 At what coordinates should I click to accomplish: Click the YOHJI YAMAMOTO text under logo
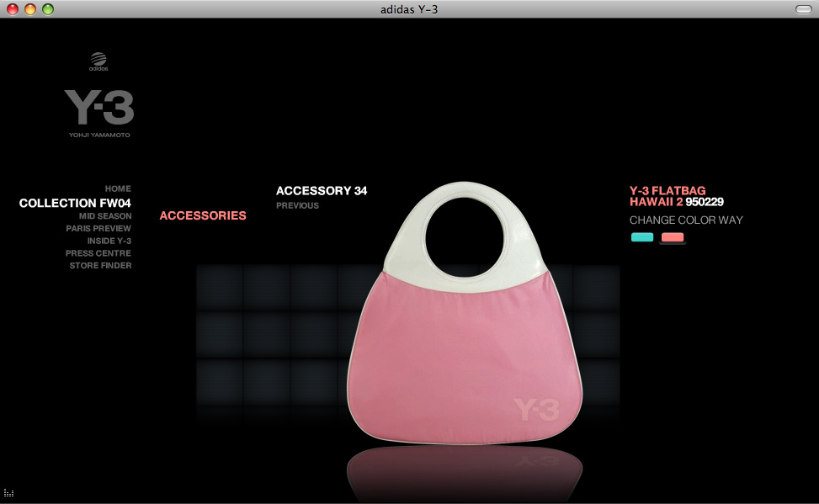tap(99, 135)
